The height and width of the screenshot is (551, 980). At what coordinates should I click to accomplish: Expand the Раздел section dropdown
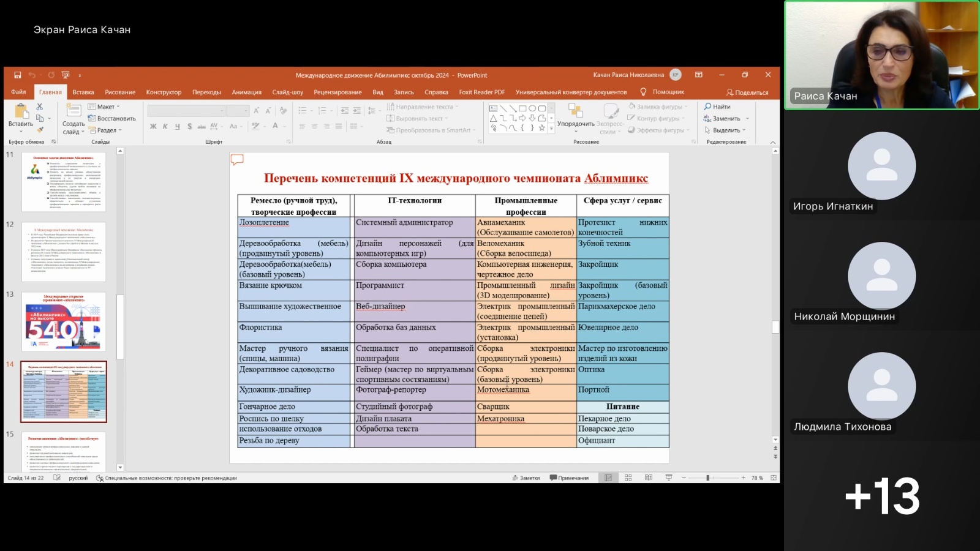click(x=105, y=130)
